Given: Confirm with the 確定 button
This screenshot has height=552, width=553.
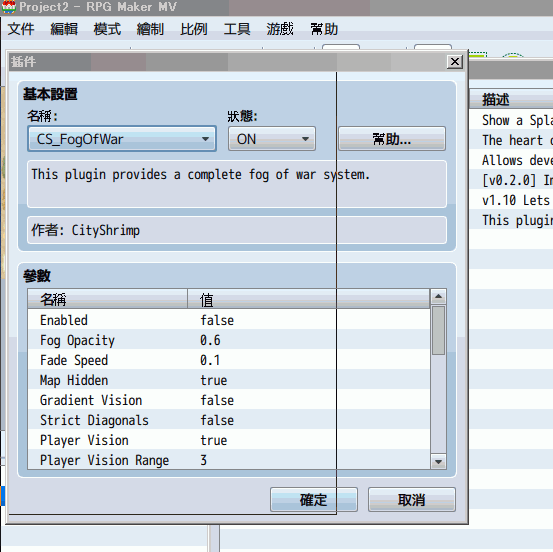Looking at the screenshot, I should click(x=314, y=499).
